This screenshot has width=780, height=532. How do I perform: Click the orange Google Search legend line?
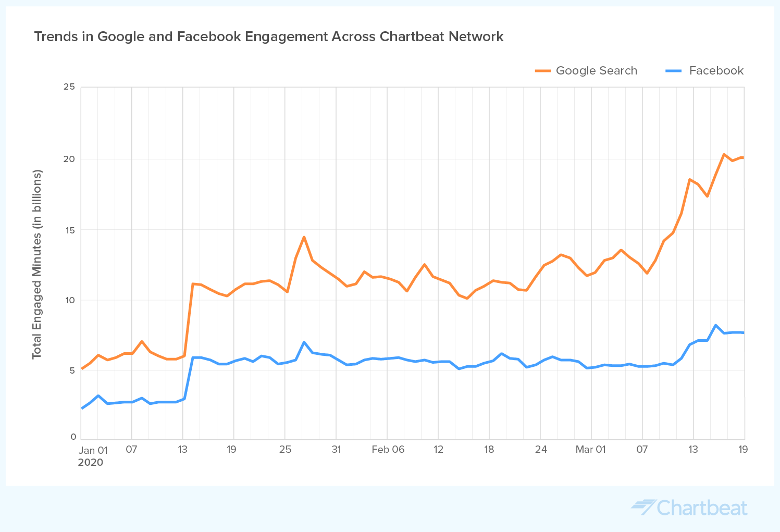click(x=543, y=71)
